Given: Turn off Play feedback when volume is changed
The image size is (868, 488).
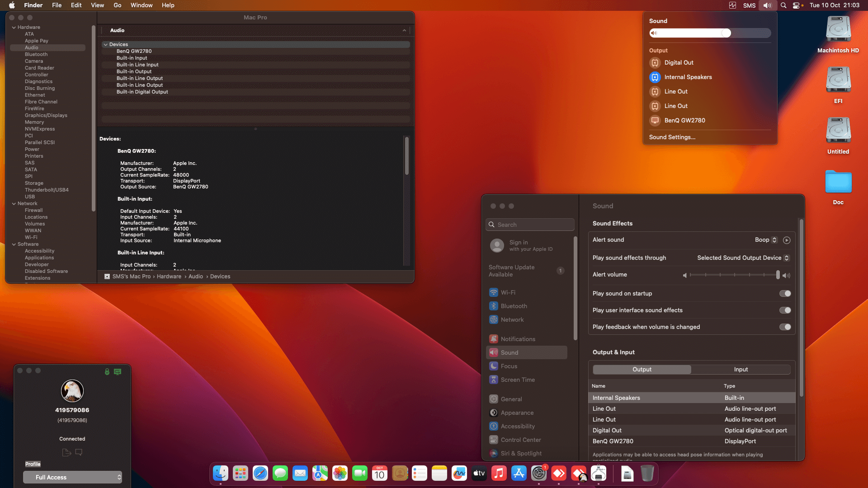Looking at the screenshot, I should click(785, 327).
